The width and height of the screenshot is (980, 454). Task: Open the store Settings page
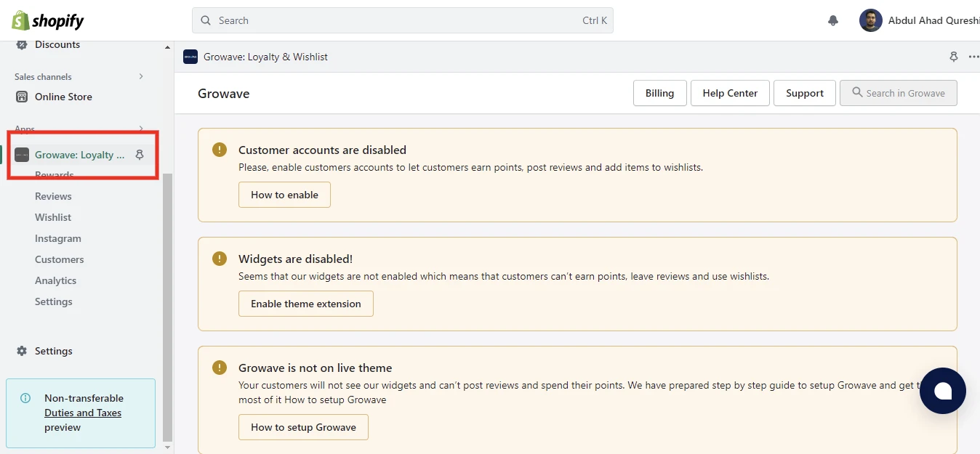coord(54,351)
